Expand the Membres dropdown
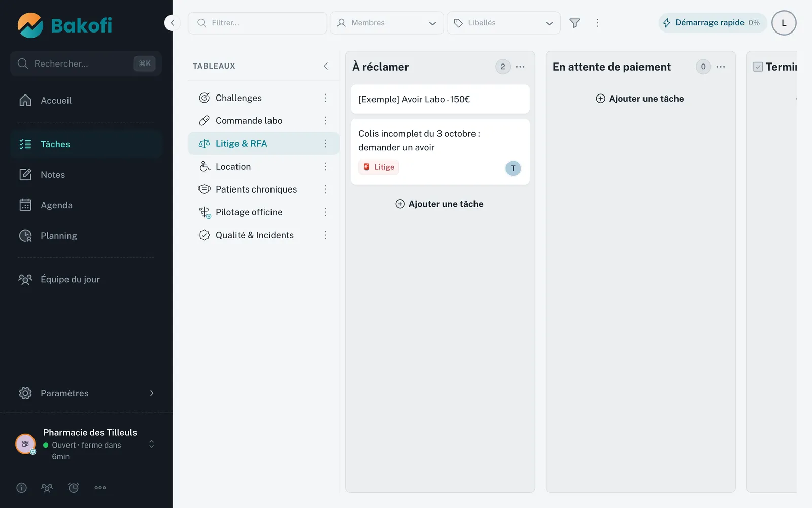Image resolution: width=812 pixels, height=508 pixels. (387, 23)
